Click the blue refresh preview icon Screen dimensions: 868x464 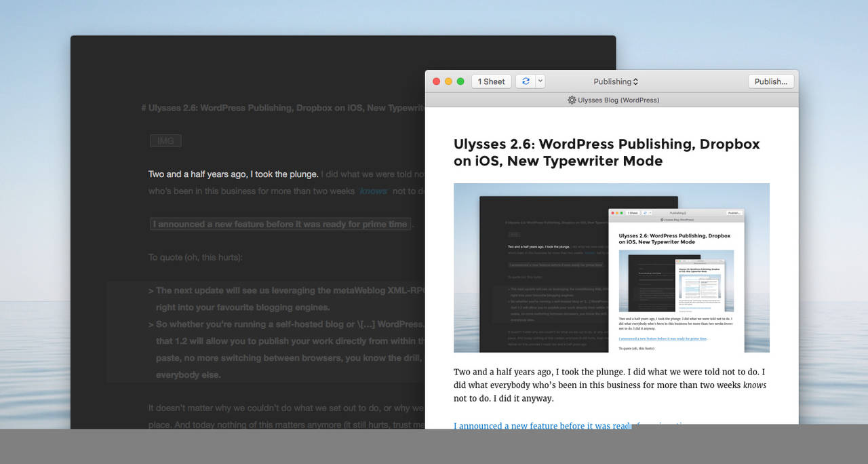(524, 81)
